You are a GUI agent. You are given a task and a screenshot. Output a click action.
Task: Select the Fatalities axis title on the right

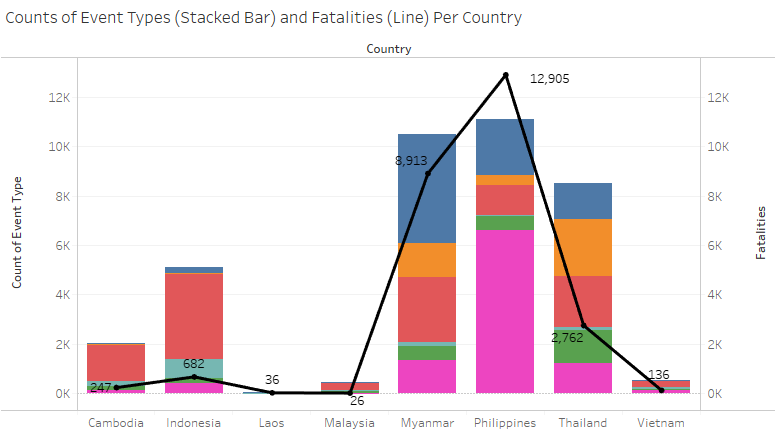click(x=761, y=232)
